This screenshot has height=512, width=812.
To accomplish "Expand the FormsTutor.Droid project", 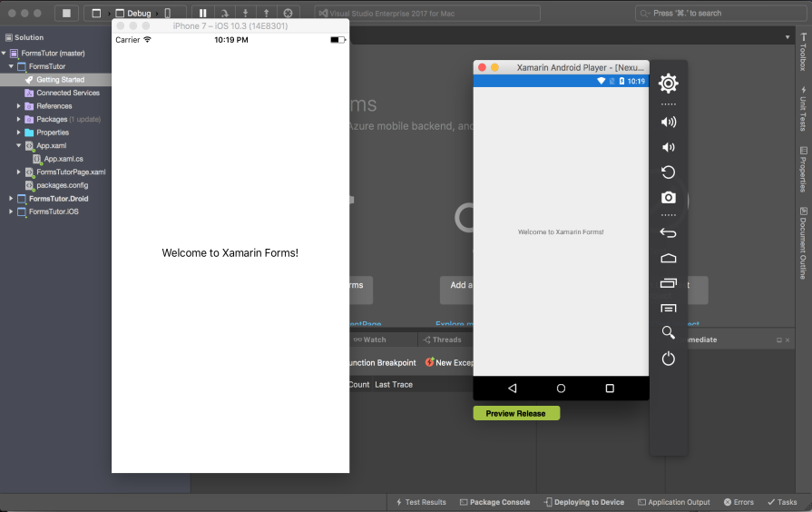I will pos(11,199).
